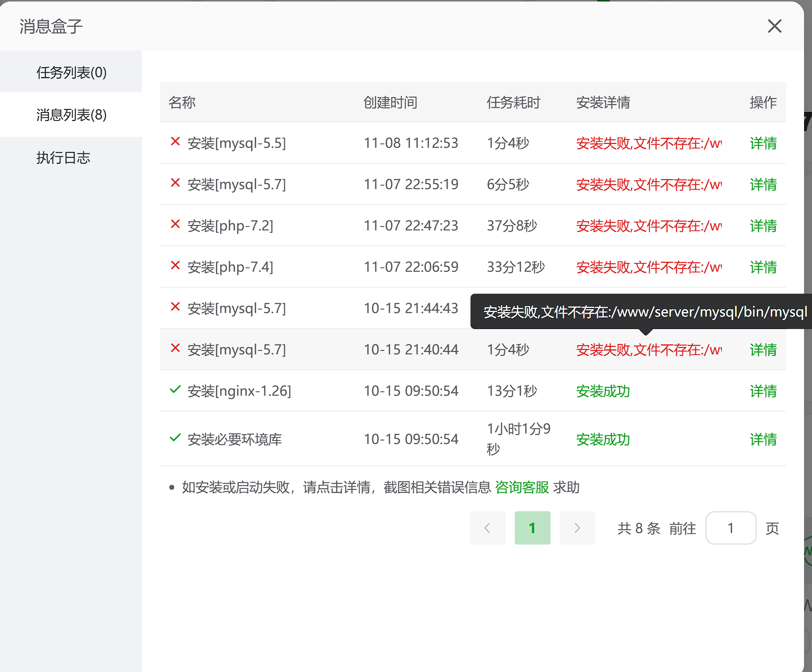Viewport: 812px width, 672px height.
Task: Select the green success checkmark for 安装[nginx-1.26]
Action: coord(175,390)
